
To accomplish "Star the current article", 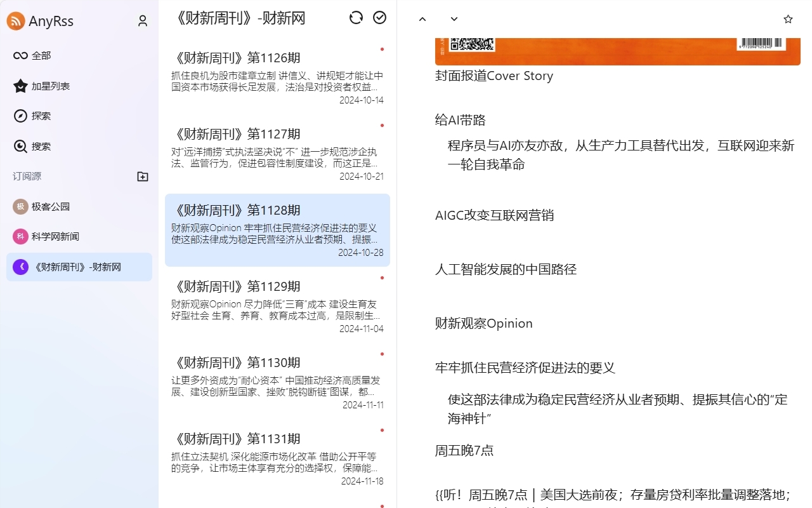I will 788,19.
